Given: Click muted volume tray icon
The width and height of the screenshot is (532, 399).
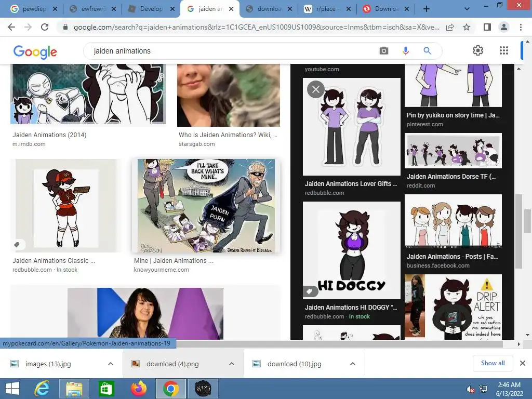Looking at the screenshot, I should click(x=470, y=389).
